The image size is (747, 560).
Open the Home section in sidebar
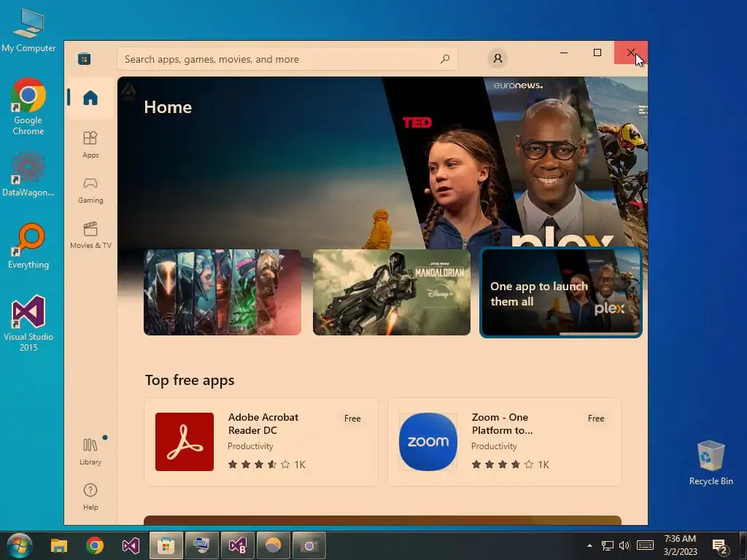90,98
